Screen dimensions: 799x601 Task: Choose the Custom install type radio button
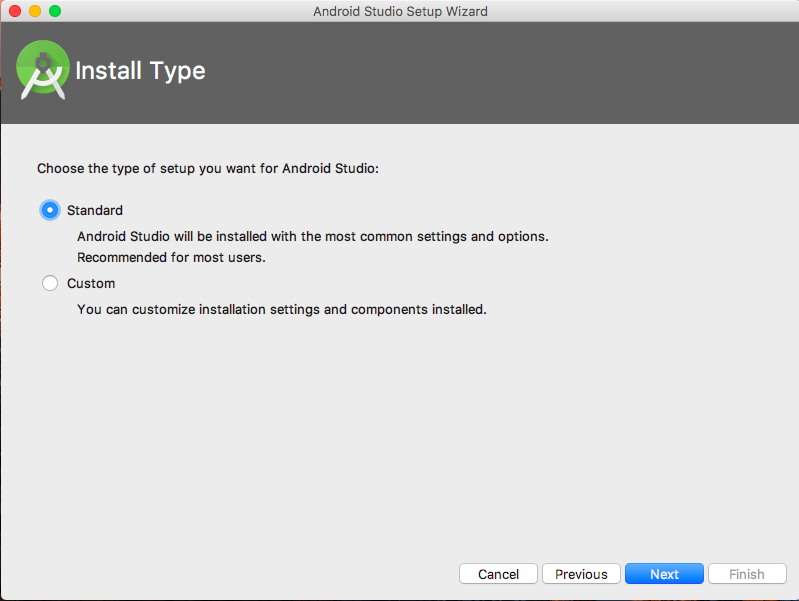(50, 283)
